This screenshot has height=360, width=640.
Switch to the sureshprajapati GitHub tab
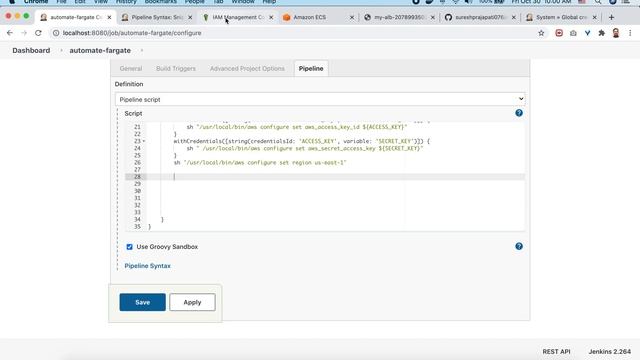pyautogui.click(x=480, y=17)
